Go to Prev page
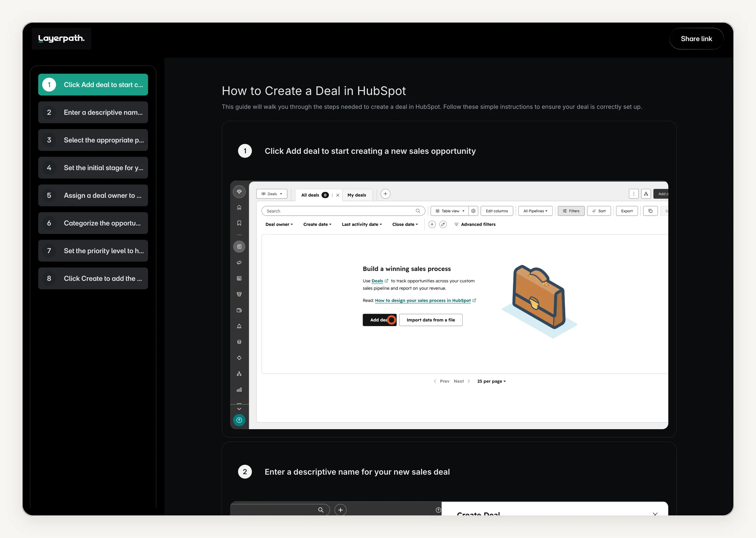This screenshot has height=538, width=756. (442, 381)
